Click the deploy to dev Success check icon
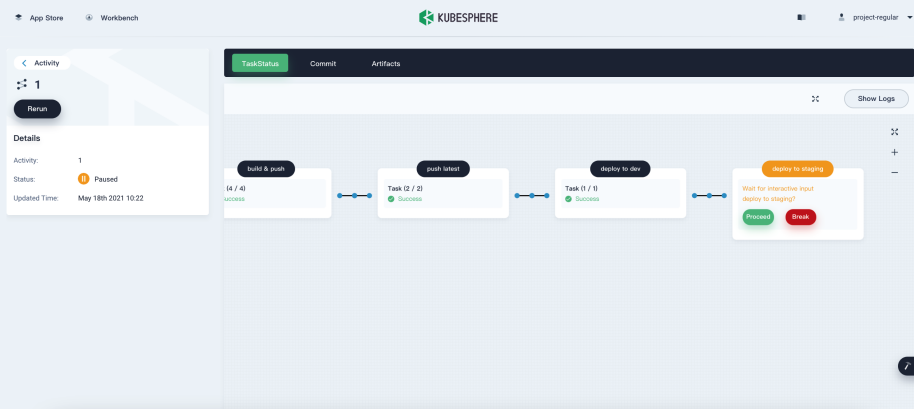The width and height of the screenshot is (914, 409). (x=568, y=199)
